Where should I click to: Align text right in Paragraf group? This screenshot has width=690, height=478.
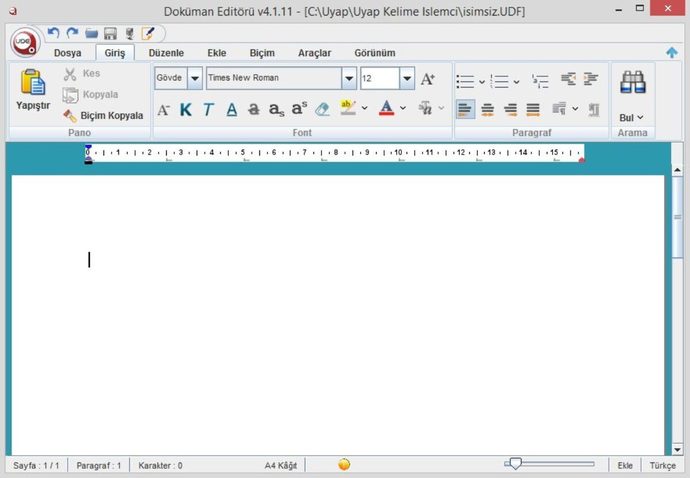510,109
